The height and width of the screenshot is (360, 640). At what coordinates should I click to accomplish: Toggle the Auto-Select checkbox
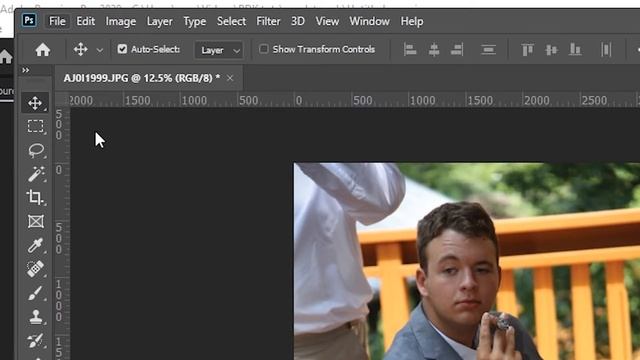122,49
